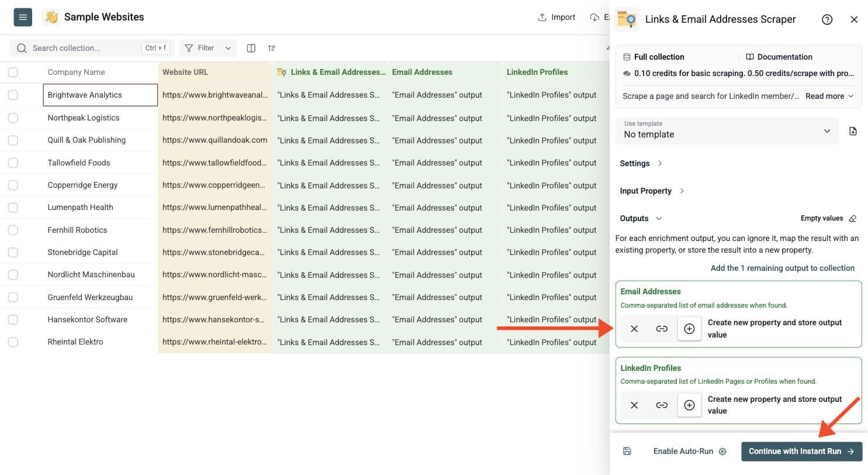The width and height of the screenshot is (868, 475).
Task: Expand description with Read more
Action: click(x=829, y=96)
